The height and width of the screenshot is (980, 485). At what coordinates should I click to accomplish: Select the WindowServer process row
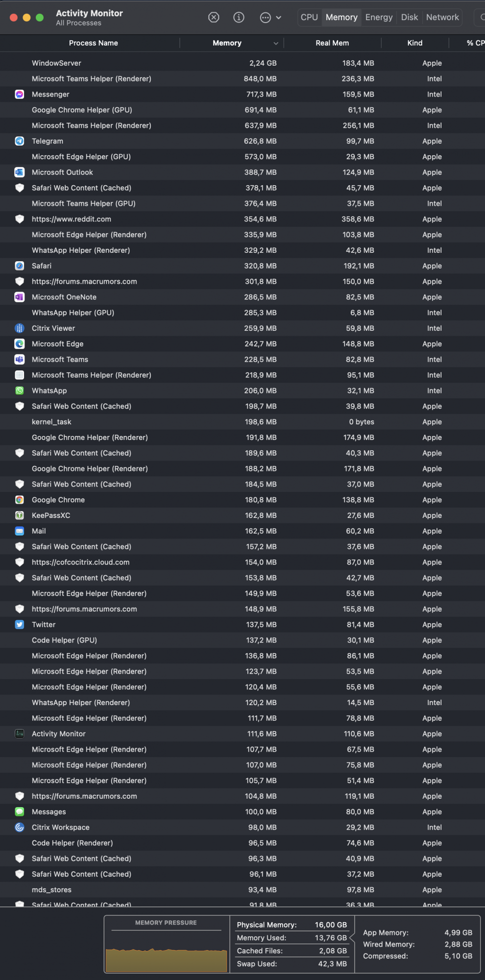click(242, 63)
